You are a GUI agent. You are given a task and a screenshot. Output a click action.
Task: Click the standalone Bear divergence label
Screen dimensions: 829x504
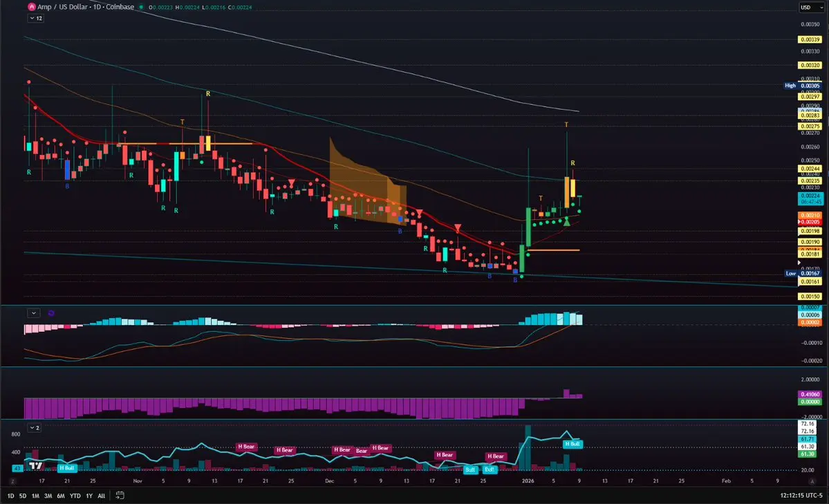362,451
